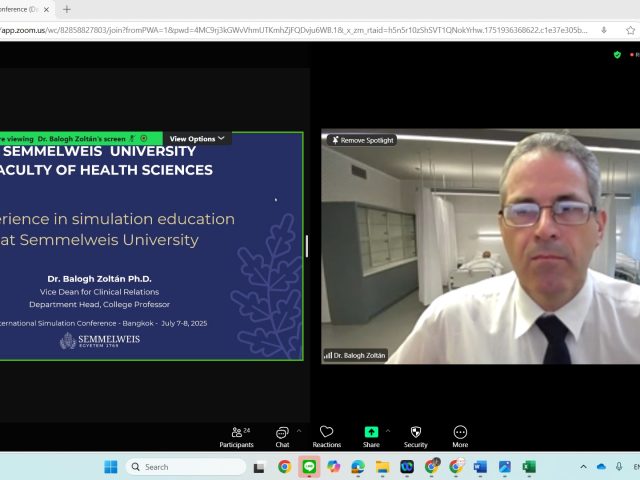Image resolution: width=640 pixels, height=480 pixels.
Task: Open Task View on the taskbar
Action: pyautogui.click(x=259, y=467)
